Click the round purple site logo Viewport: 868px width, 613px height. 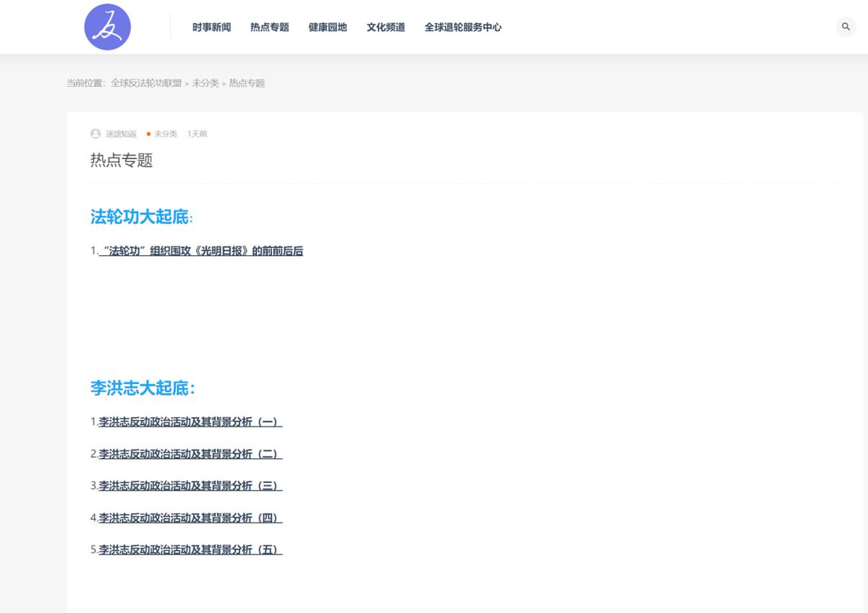point(108,27)
